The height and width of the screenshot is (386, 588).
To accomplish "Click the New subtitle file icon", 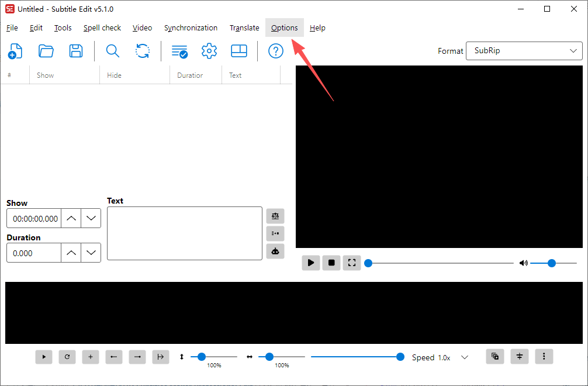I will (x=15, y=51).
